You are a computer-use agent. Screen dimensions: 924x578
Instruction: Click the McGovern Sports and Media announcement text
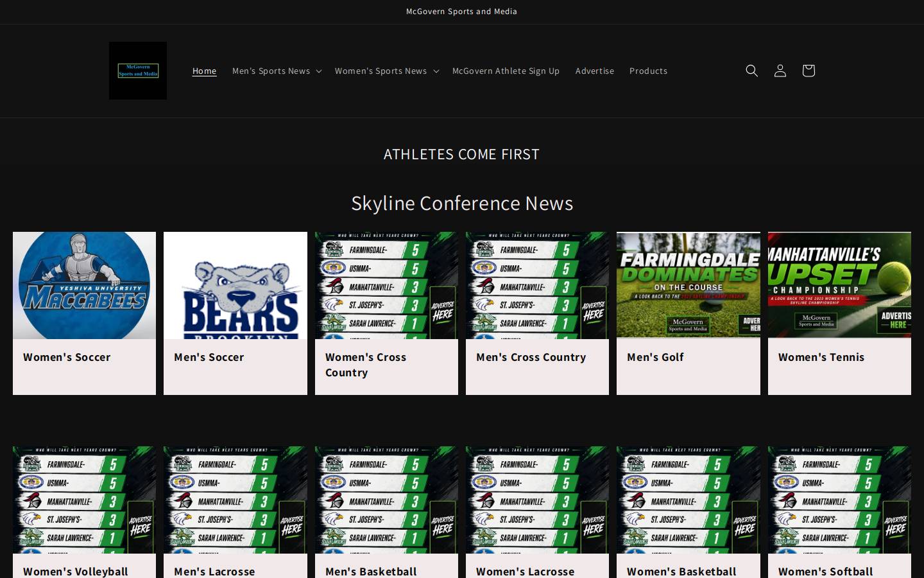(x=461, y=12)
